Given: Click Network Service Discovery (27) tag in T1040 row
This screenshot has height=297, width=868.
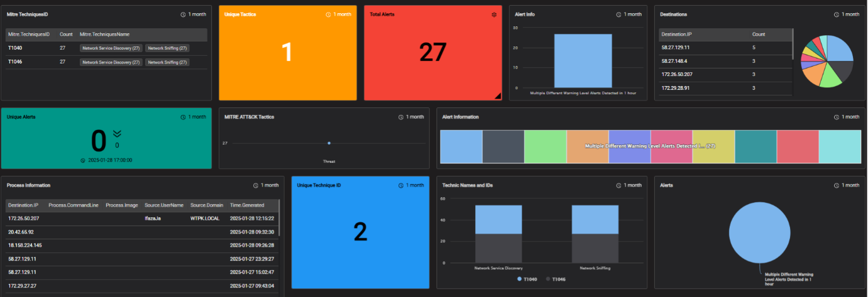Looking at the screenshot, I should tap(112, 48).
